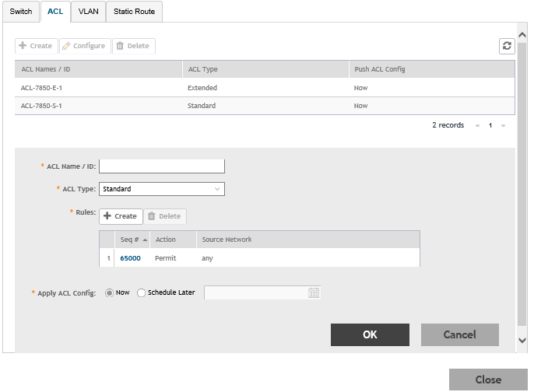Cancel the ACL form
The height and width of the screenshot is (392, 534).
(x=459, y=334)
